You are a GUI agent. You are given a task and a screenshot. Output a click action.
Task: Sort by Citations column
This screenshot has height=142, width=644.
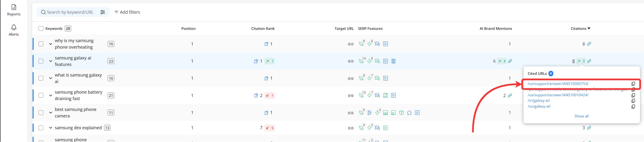[x=580, y=28]
